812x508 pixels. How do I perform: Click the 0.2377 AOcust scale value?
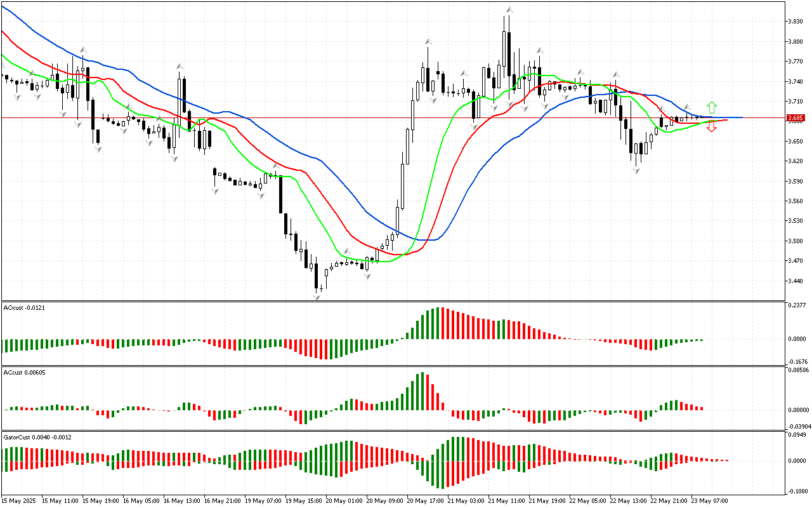click(x=796, y=305)
